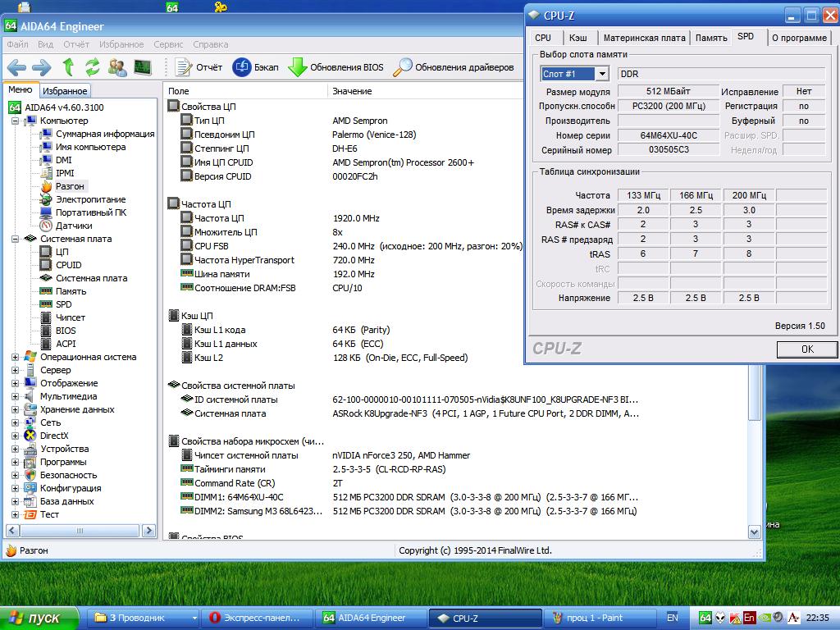840x630 pixels.
Task: Click the Forward arrow in AIDA64 toolbar
Action: coord(42,67)
